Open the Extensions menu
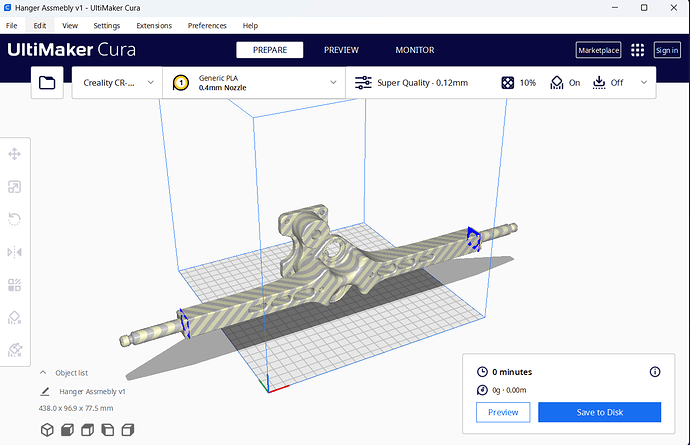 154,26
